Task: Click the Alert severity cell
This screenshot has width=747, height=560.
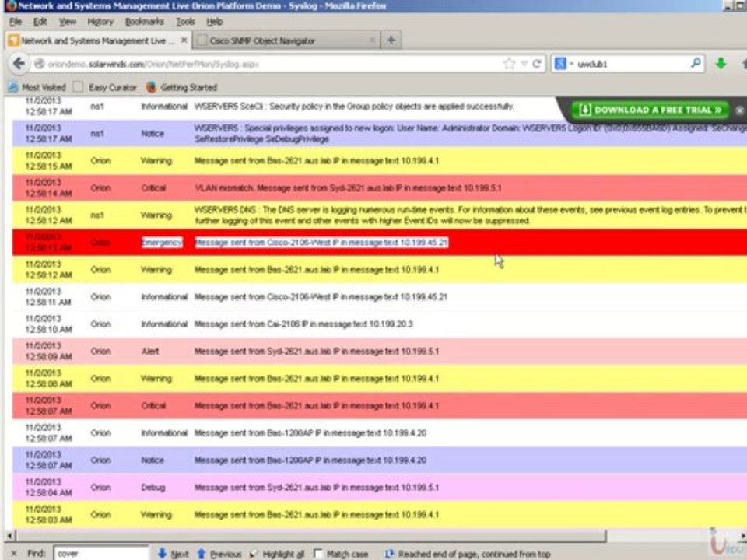Action: (x=150, y=352)
